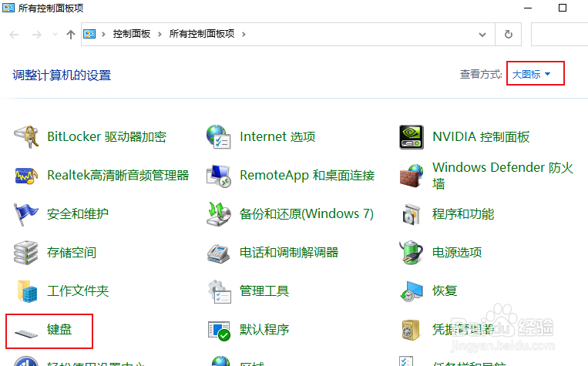Click the Control Panel icon in address bar
Viewport: 588px width, 366px height.
point(89,34)
